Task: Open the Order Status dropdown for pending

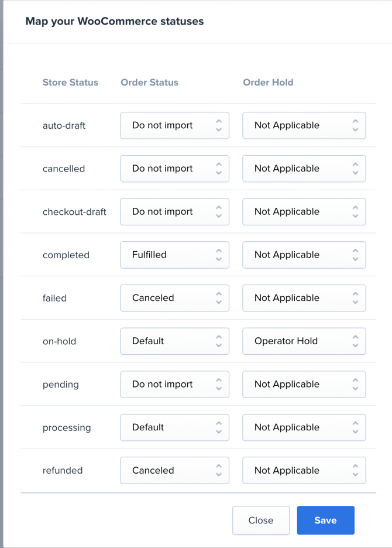Action: pyautogui.click(x=174, y=384)
